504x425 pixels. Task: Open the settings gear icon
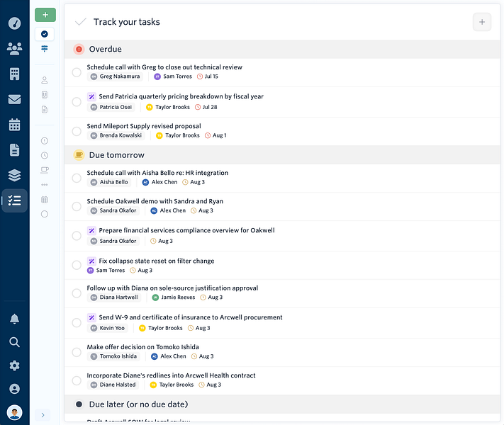14,365
